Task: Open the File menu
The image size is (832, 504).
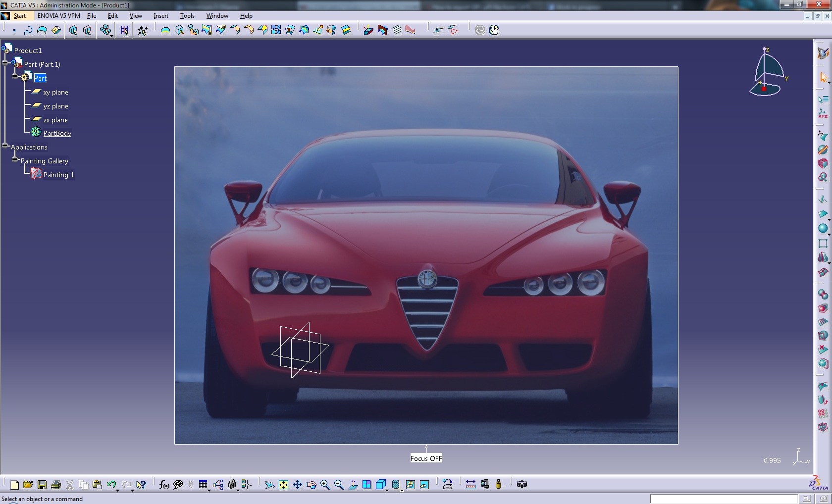Action: (x=92, y=16)
